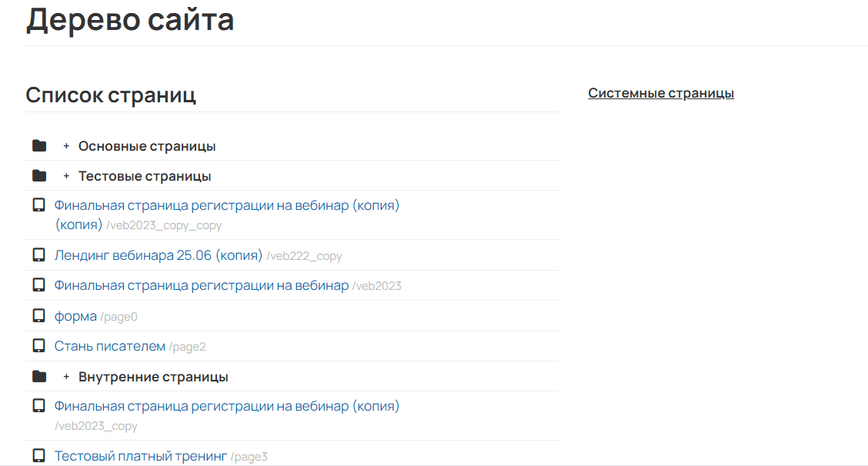
Task: Click page icon next to Лендинг вебинара 25.06
Action: 38,255
